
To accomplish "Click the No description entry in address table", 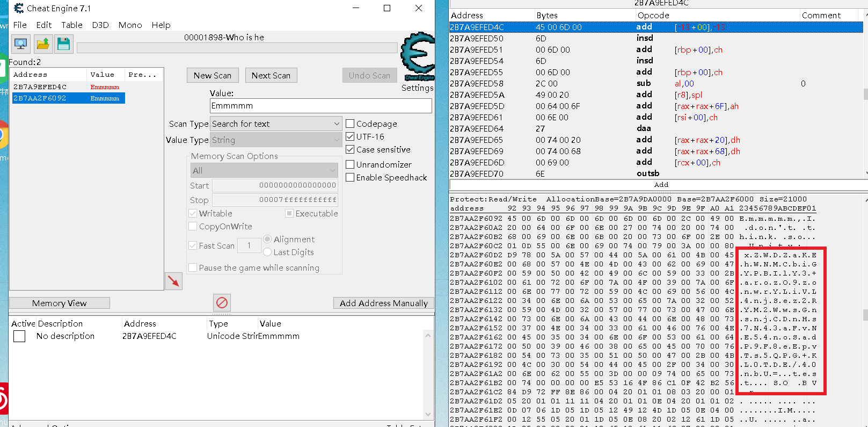I will [x=65, y=336].
